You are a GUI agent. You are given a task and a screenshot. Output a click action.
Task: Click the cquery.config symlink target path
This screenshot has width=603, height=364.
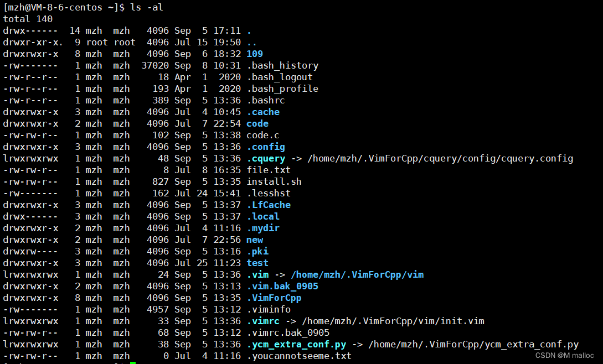point(440,158)
